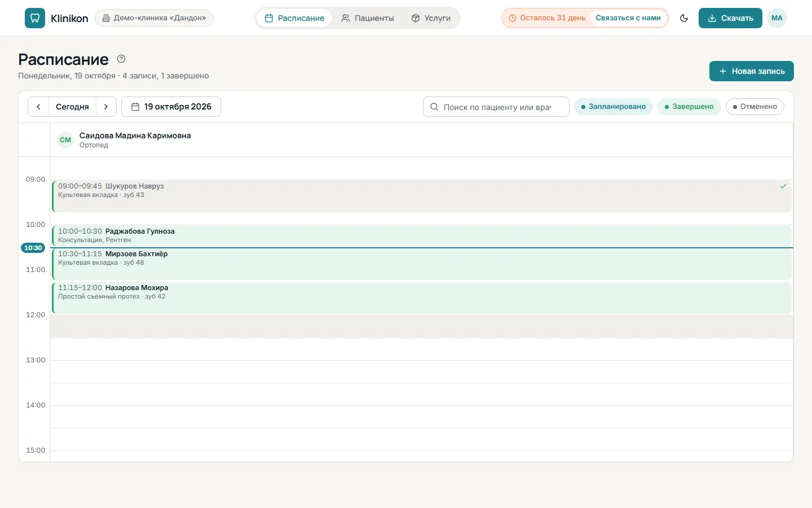Screen dimensions: 812x508
Task: Open the help icon next to Расписание heading
Action: (121, 59)
